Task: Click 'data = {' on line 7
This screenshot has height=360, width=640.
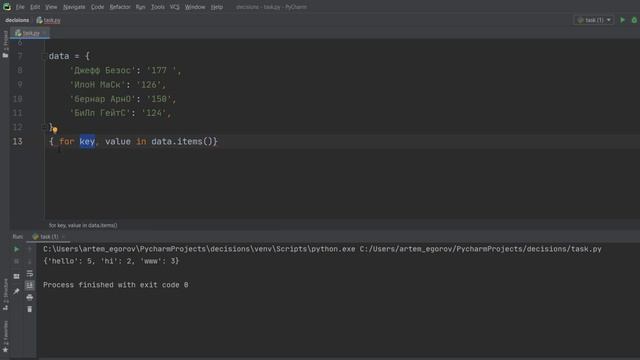Action: 69,56
